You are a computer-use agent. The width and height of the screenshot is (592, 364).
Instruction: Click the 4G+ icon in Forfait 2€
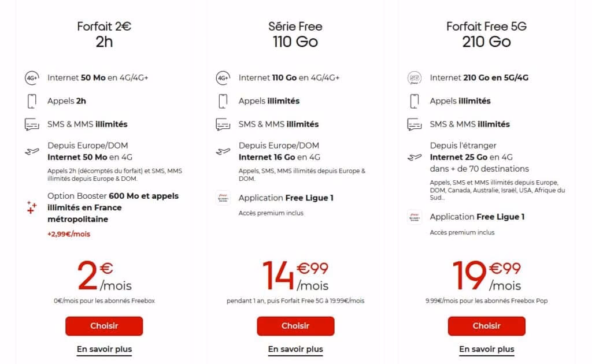[x=32, y=77]
